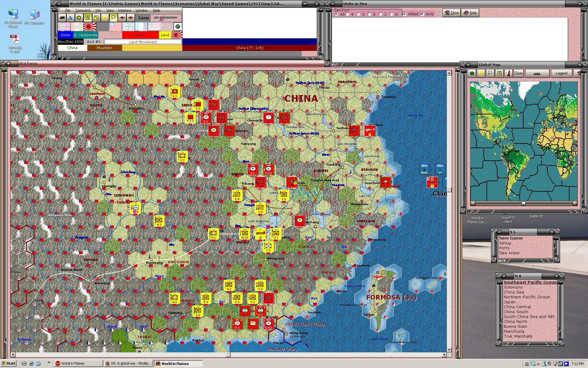588x368 pixels.
Task: Open the Interface menu
Action: tap(125, 10)
